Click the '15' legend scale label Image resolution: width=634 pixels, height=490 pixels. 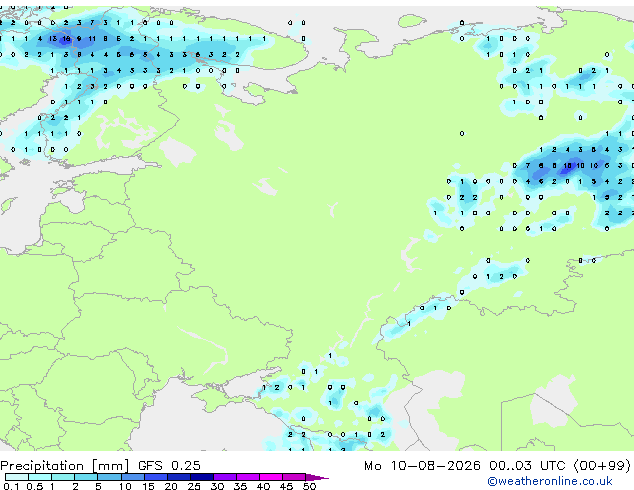click(x=148, y=486)
